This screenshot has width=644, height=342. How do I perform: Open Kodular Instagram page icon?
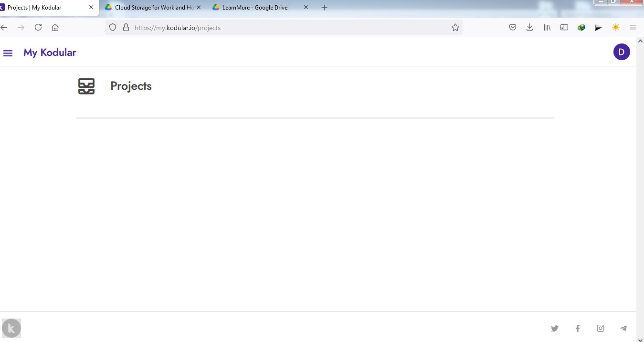[x=601, y=328]
